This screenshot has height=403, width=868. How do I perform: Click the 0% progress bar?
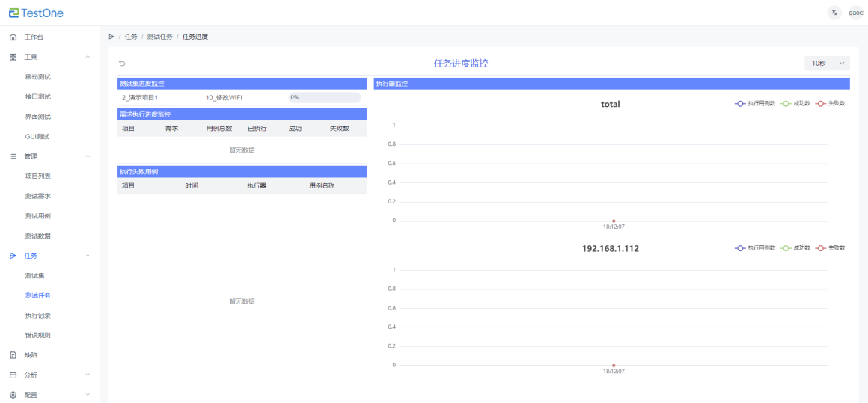[x=324, y=97]
